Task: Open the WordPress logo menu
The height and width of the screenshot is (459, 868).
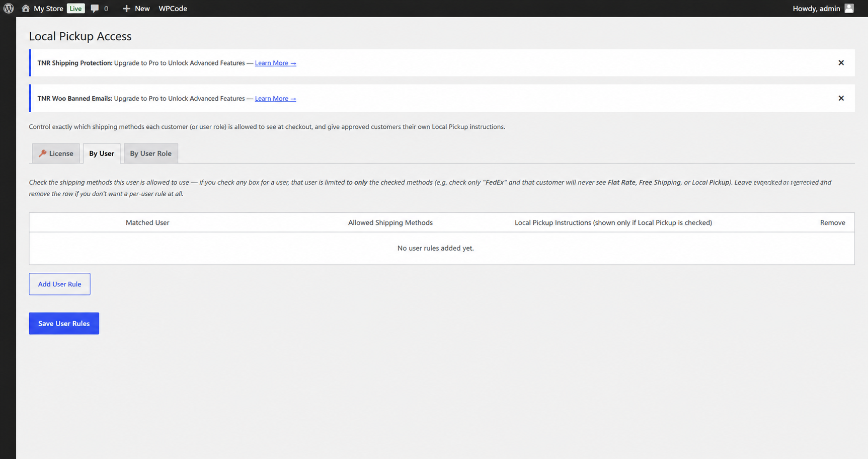Action: click(x=9, y=9)
